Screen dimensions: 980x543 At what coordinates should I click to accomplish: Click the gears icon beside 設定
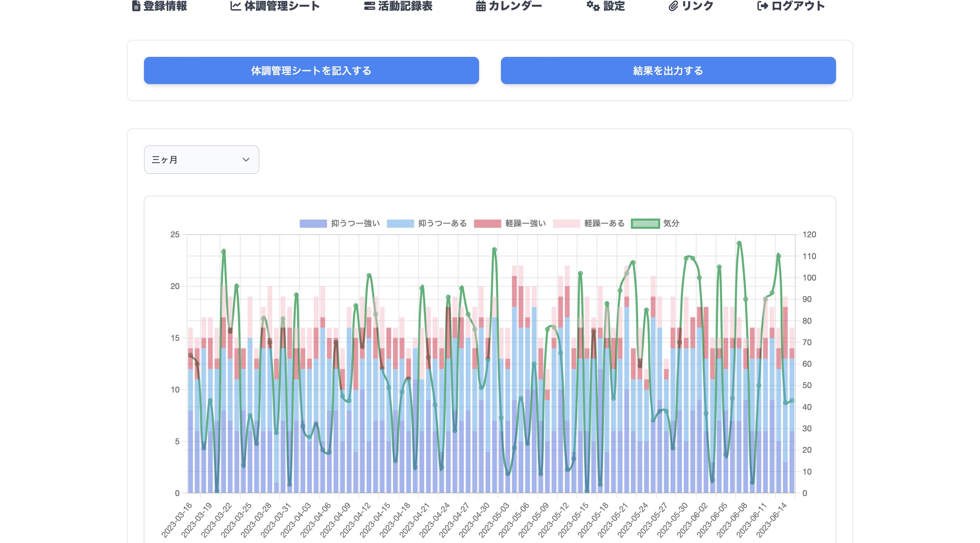pyautogui.click(x=593, y=6)
